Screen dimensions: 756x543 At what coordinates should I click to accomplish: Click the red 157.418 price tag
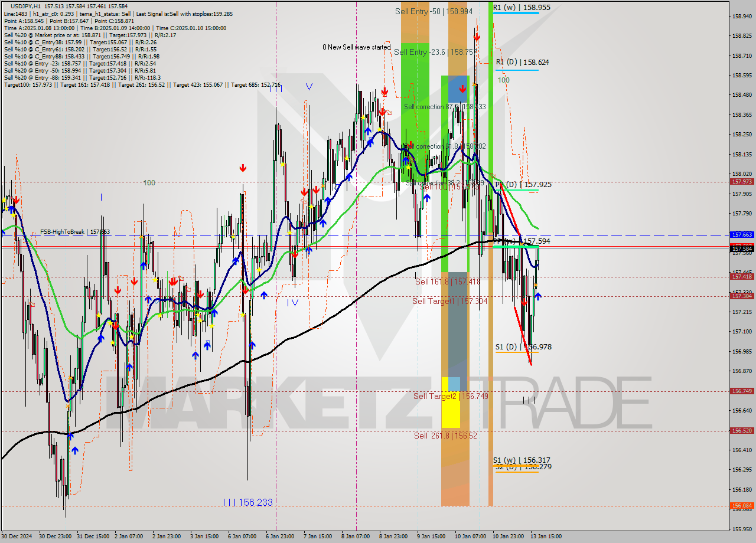coord(742,276)
